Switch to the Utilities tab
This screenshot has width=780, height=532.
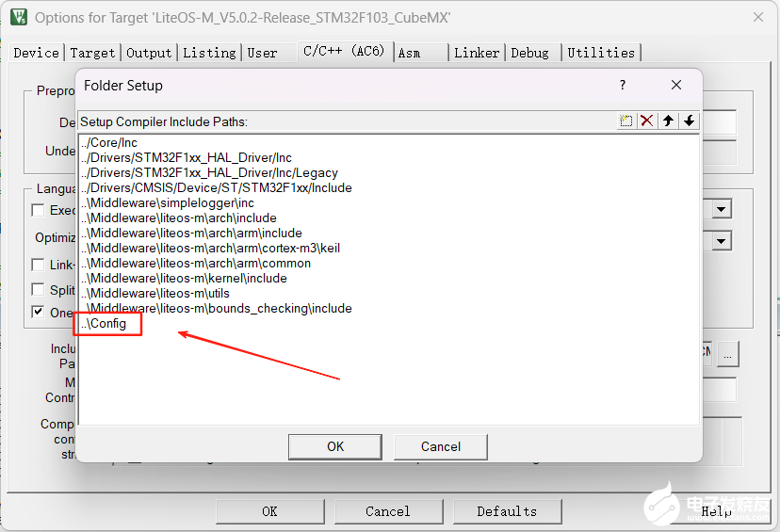click(x=601, y=53)
